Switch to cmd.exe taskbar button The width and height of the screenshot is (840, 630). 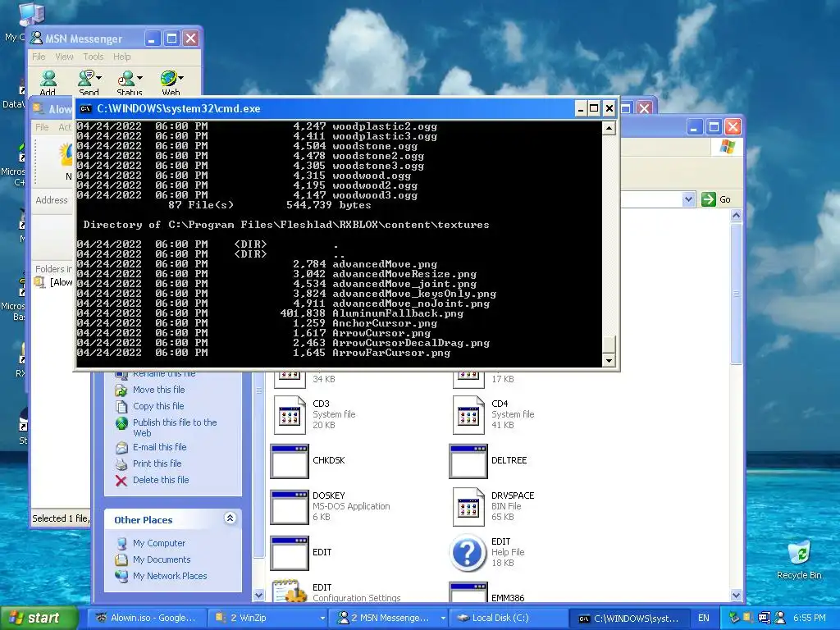tap(628, 619)
